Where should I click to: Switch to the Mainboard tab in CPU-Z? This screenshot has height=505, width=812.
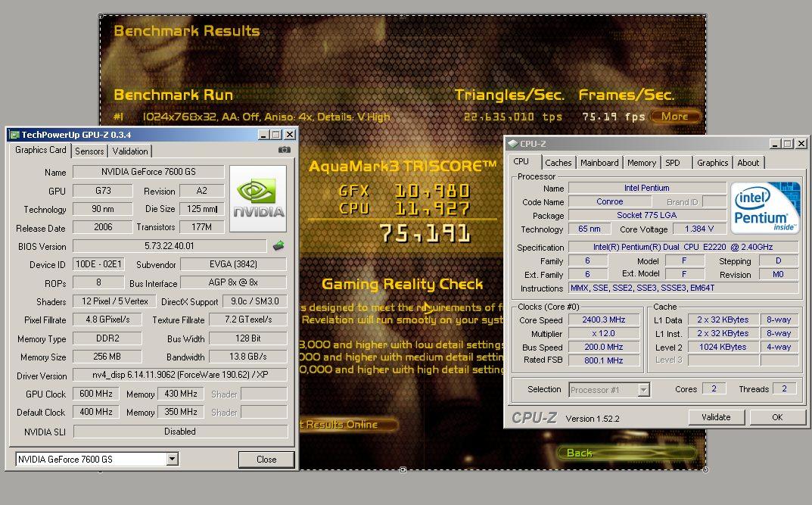coord(599,163)
